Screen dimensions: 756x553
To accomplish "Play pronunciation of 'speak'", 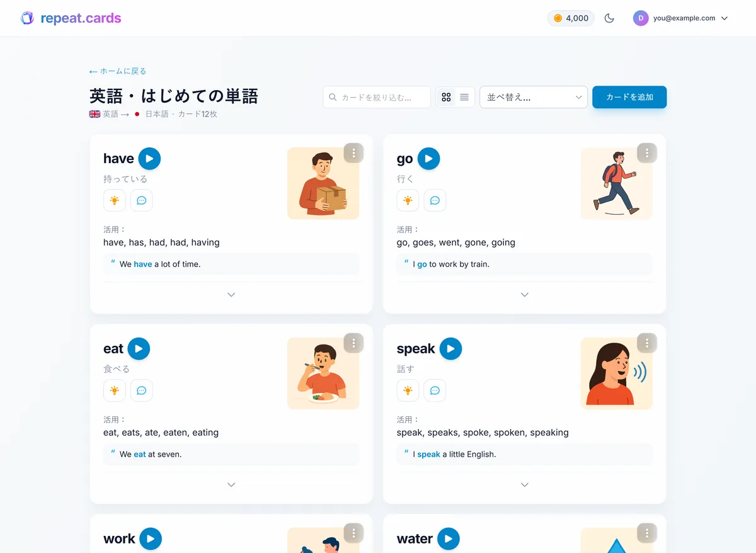I will (450, 349).
